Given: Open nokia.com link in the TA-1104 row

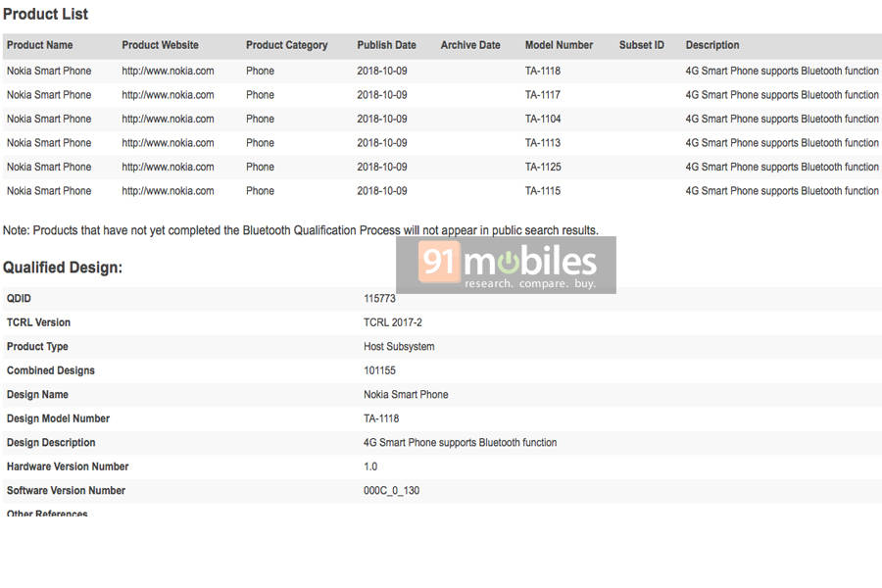Looking at the screenshot, I should (168, 119).
